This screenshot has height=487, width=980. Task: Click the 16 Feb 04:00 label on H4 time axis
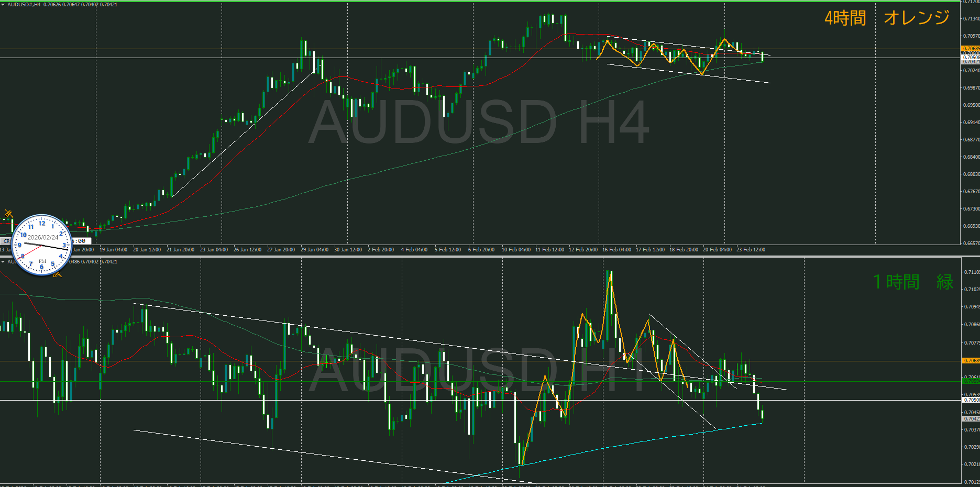616,250
